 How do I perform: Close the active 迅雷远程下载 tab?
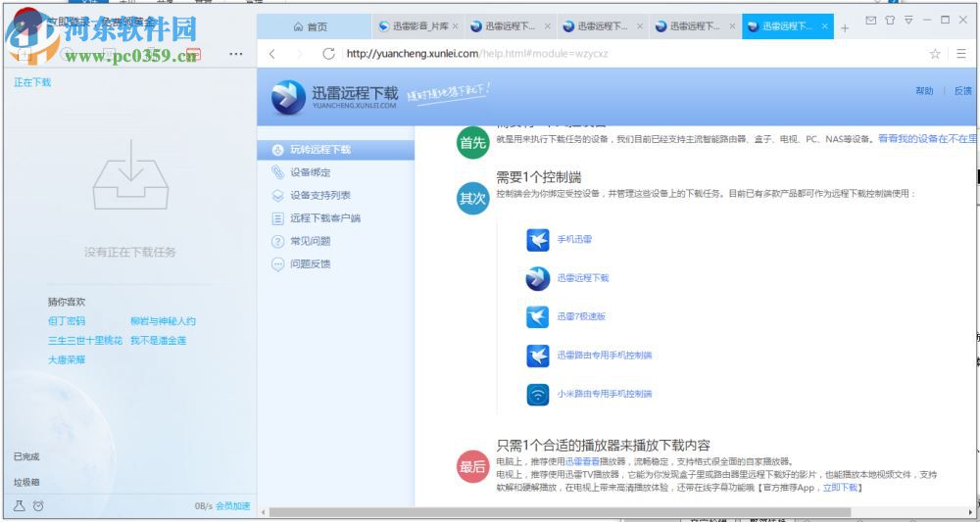(x=825, y=26)
